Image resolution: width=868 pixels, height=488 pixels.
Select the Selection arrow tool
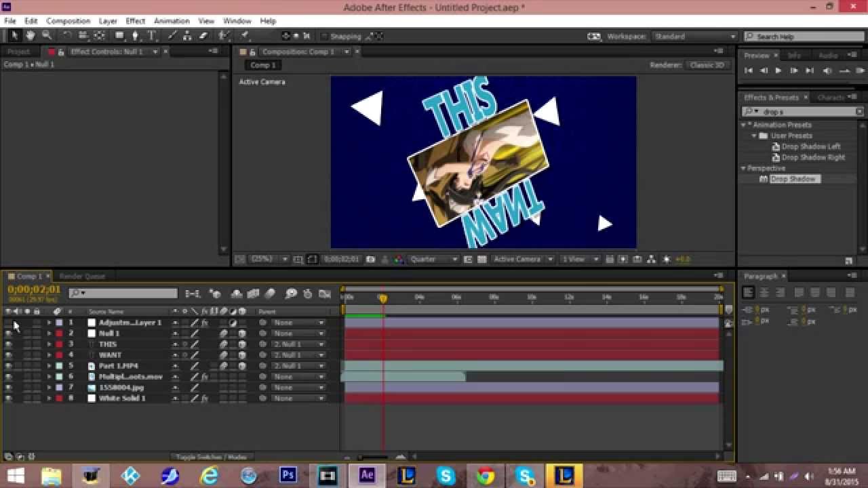(14, 36)
